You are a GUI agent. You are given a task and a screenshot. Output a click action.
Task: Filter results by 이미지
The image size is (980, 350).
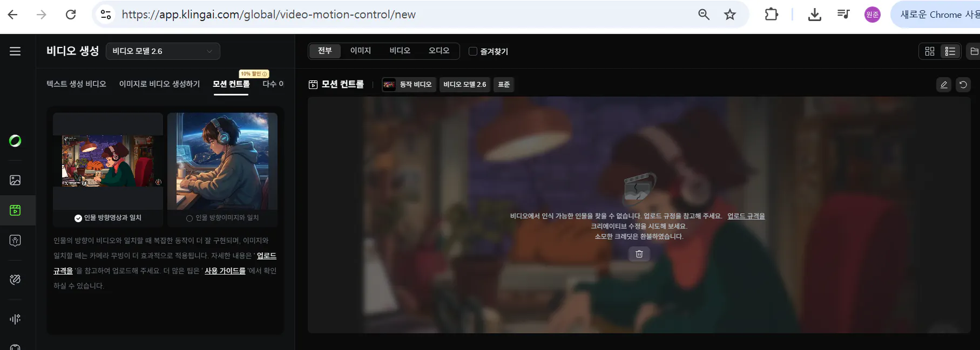click(361, 51)
